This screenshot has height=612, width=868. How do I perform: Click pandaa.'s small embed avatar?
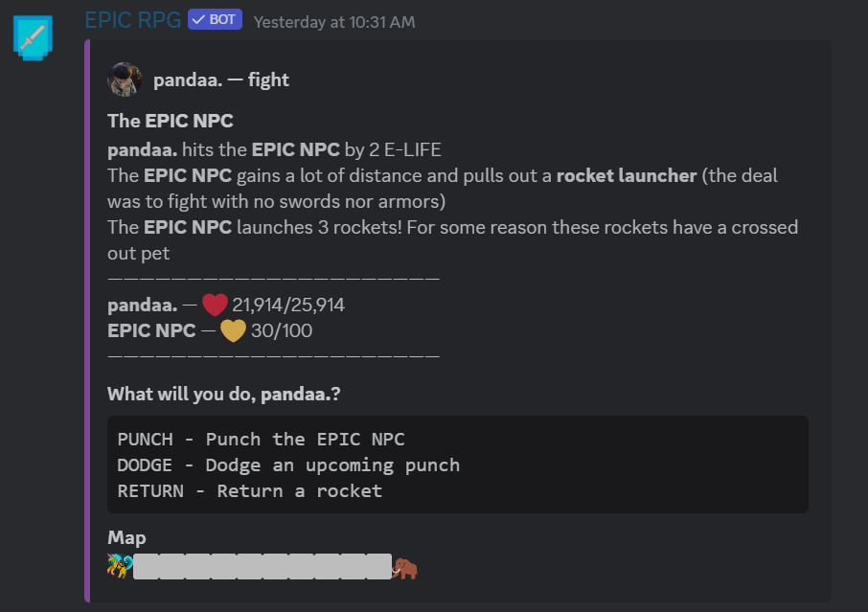click(125, 79)
